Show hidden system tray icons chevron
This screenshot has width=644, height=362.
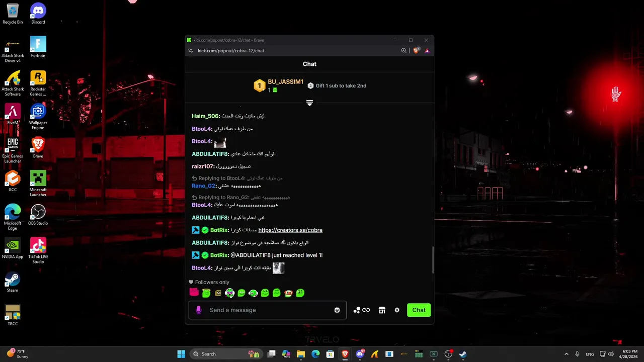(x=566, y=354)
